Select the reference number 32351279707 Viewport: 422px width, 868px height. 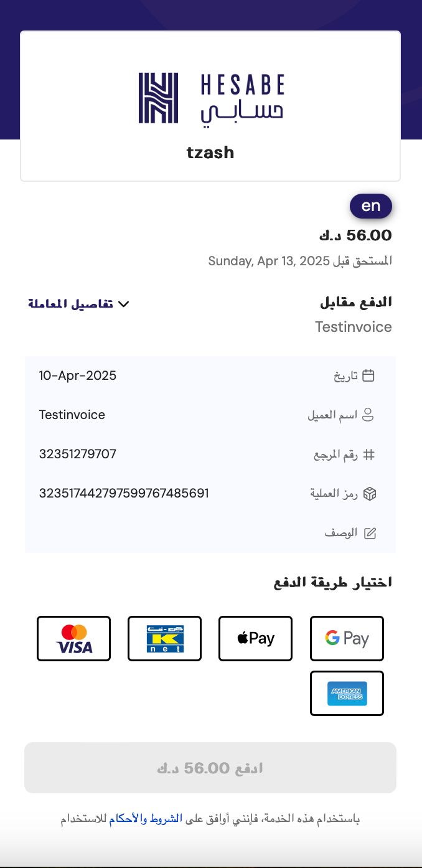[77, 454]
